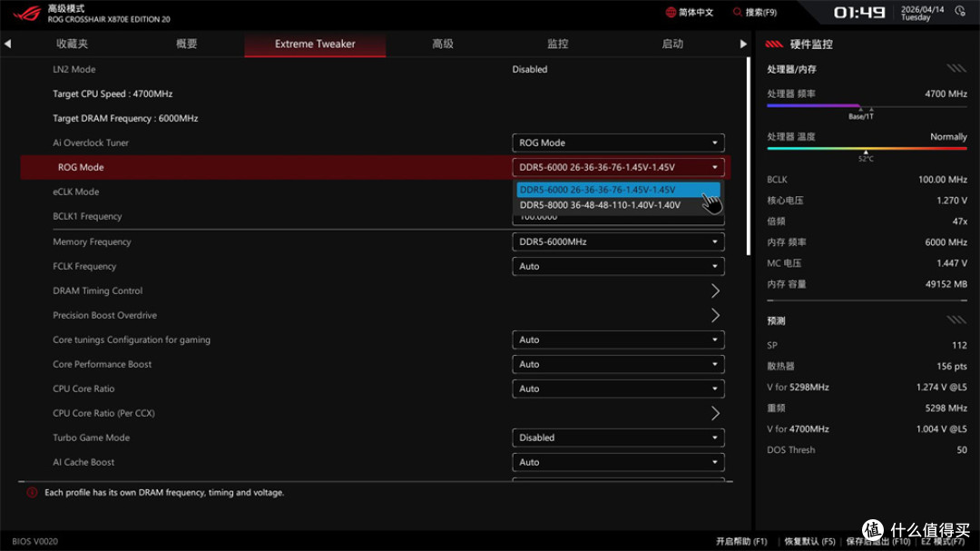Click the BCLK1 Frequency input field

[618, 218]
